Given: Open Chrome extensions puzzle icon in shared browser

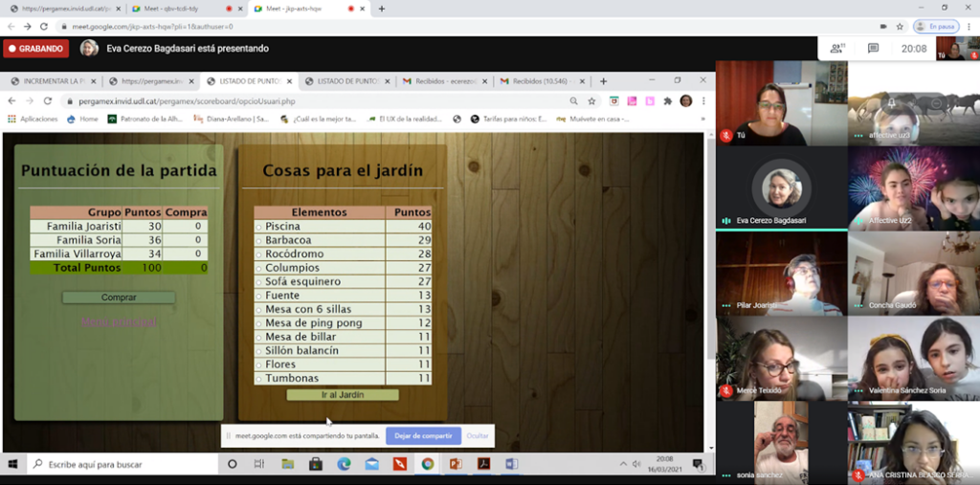Looking at the screenshot, I should point(667,100).
